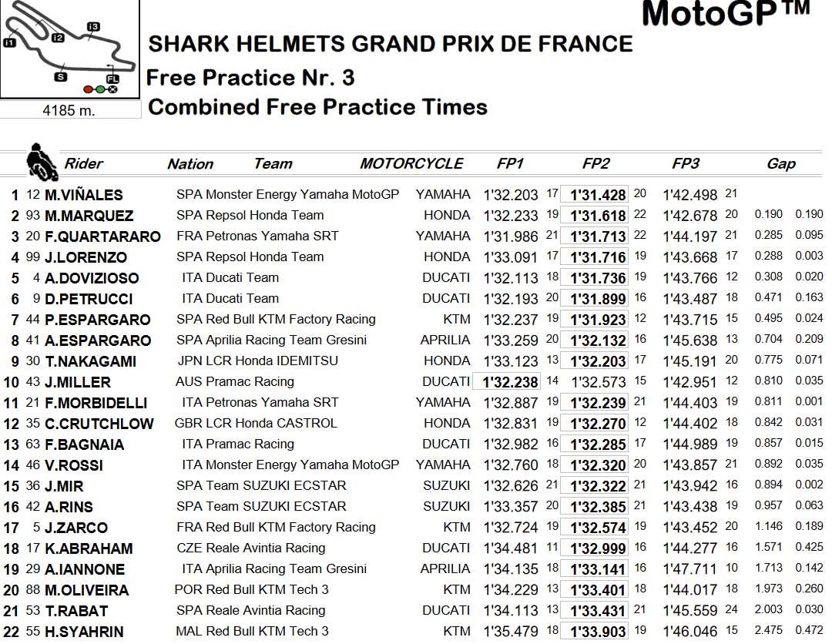This screenshot has width=832, height=644.
Task: Select V.ROSSI rider name
Action: 74,465
